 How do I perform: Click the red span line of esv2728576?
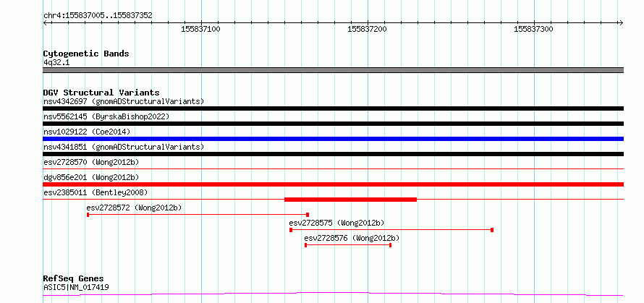coord(348,245)
